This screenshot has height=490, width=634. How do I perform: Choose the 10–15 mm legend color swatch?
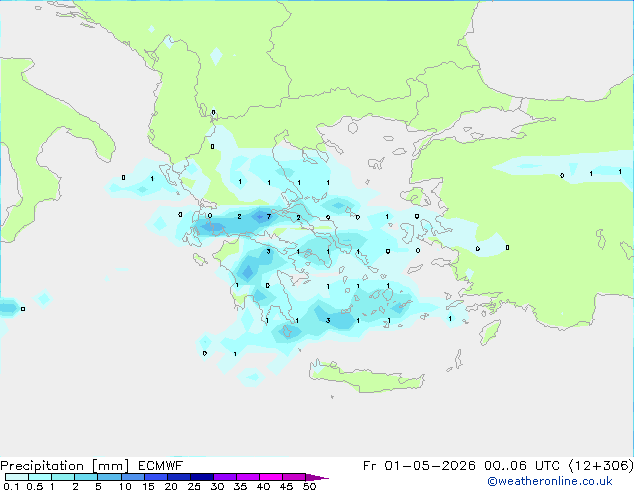(x=133, y=477)
